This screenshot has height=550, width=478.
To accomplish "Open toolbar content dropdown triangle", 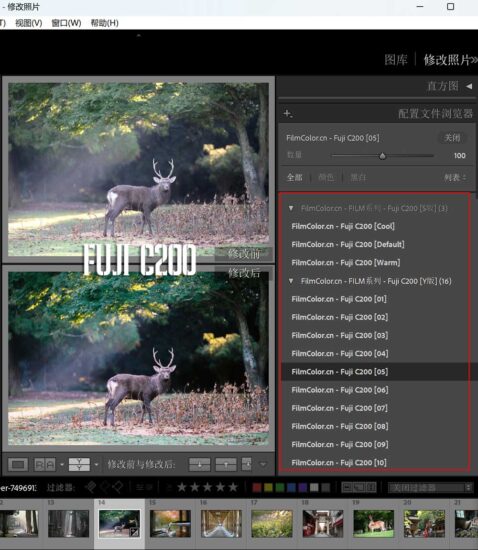I will pos(263,464).
